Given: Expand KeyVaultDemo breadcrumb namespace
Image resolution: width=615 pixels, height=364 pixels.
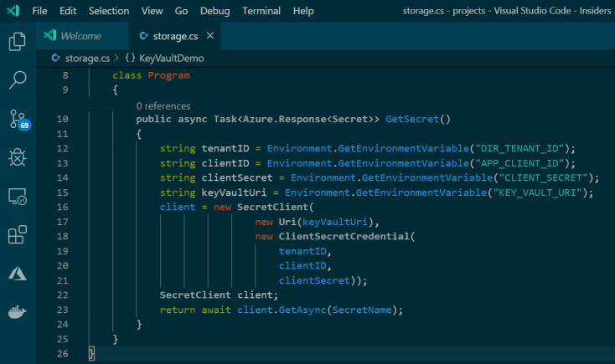Looking at the screenshot, I should pos(171,58).
